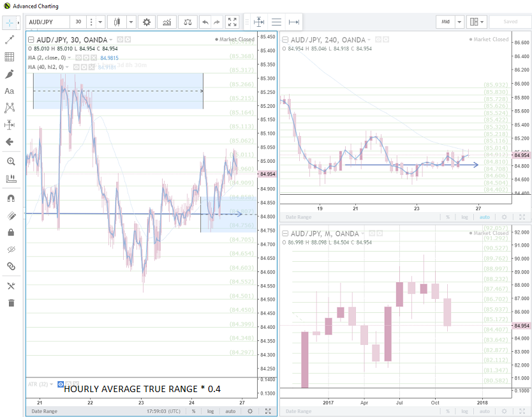Expand drawing tool options arrow beside crosshair
Viewport: 532px width, 417px height.
pos(18,23)
